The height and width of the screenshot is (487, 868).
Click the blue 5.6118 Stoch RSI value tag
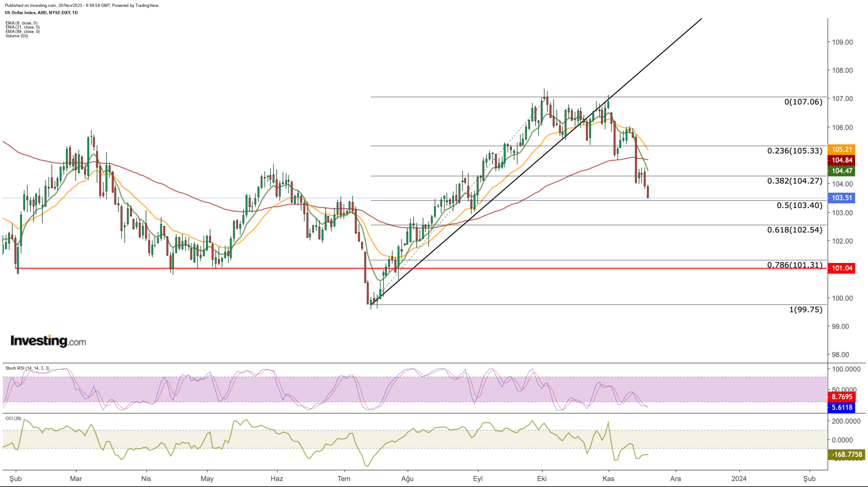(842, 407)
